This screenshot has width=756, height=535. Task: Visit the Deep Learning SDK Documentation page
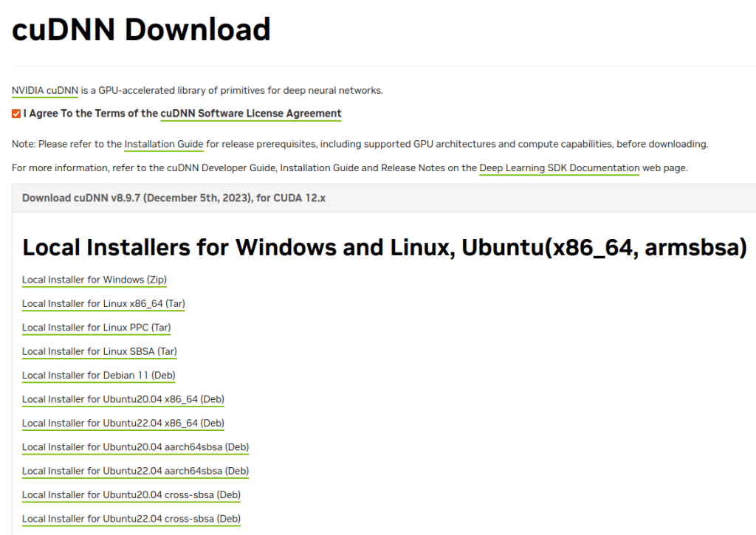pos(559,168)
